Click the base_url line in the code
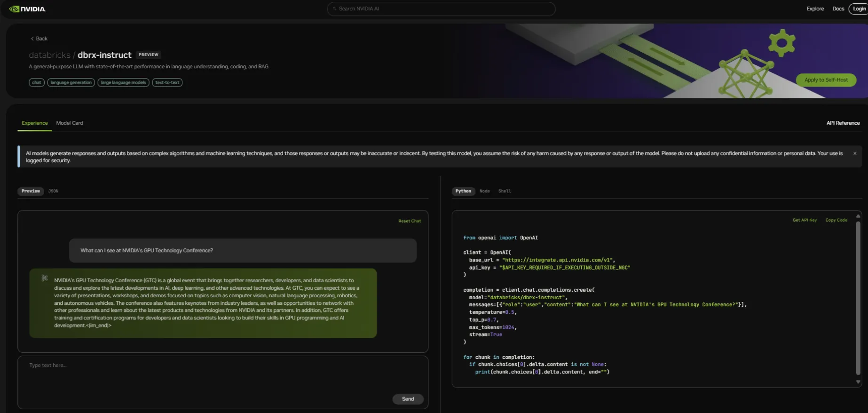This screenshot has width=868, height=413. click(542, 260)
